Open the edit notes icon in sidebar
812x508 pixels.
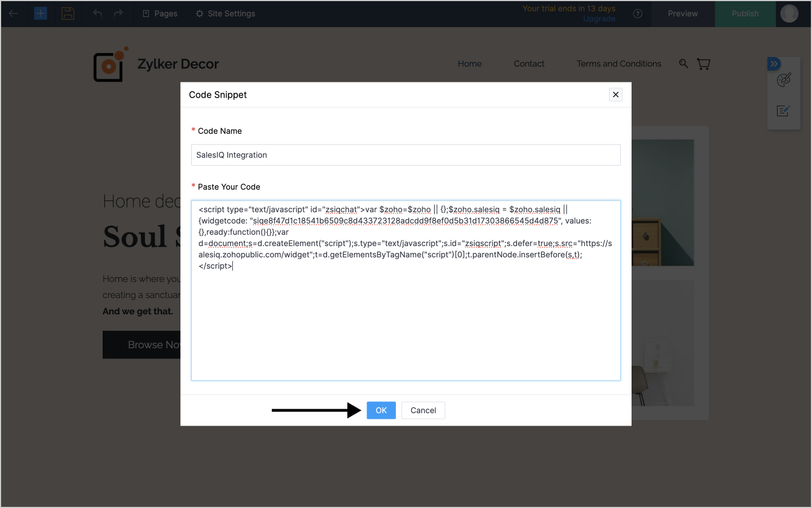pyautogui.click(x=784, y=111)
